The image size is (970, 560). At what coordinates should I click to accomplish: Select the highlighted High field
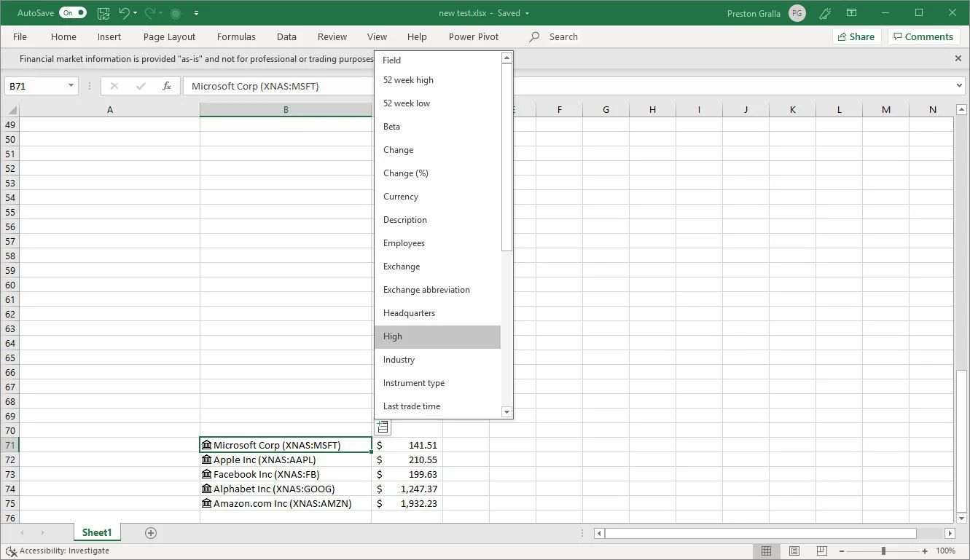coord(437,336)
